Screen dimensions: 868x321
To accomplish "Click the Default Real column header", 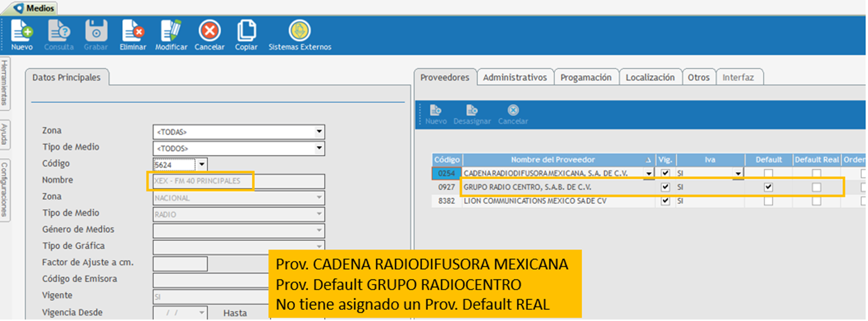I will click(816, 160).
